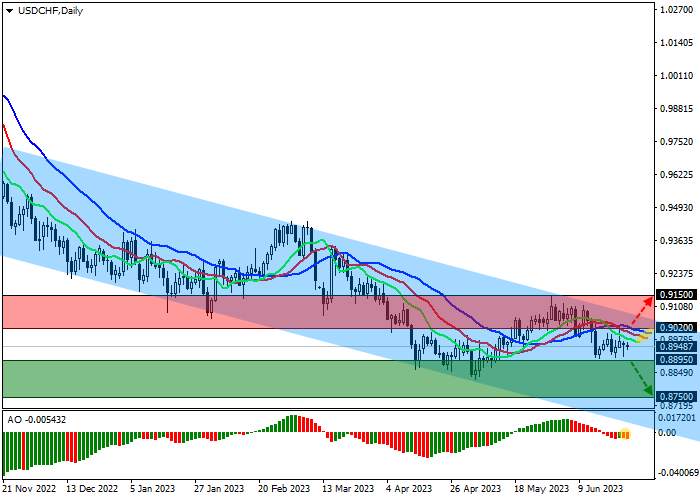Click the 26 Apr 2023 date label
The image size is (700, 500).
(x=475, y=489)
